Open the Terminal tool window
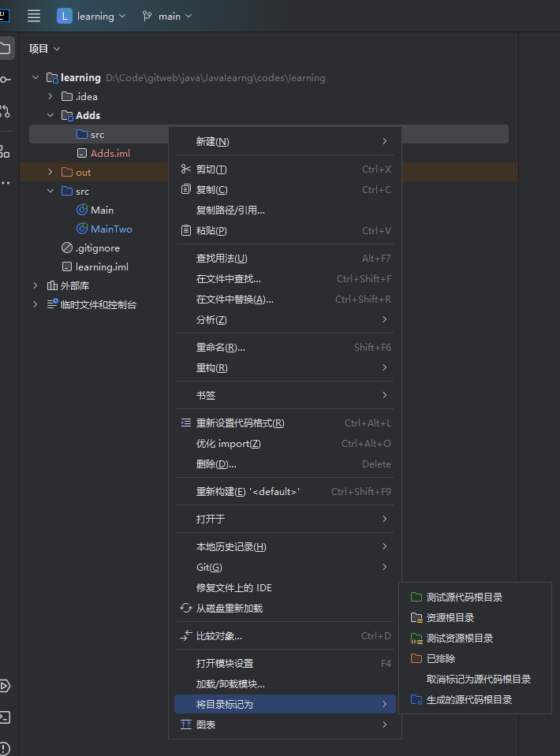Image resolution: width=560 pixels, height=756 pixels. tap(5, 717)
